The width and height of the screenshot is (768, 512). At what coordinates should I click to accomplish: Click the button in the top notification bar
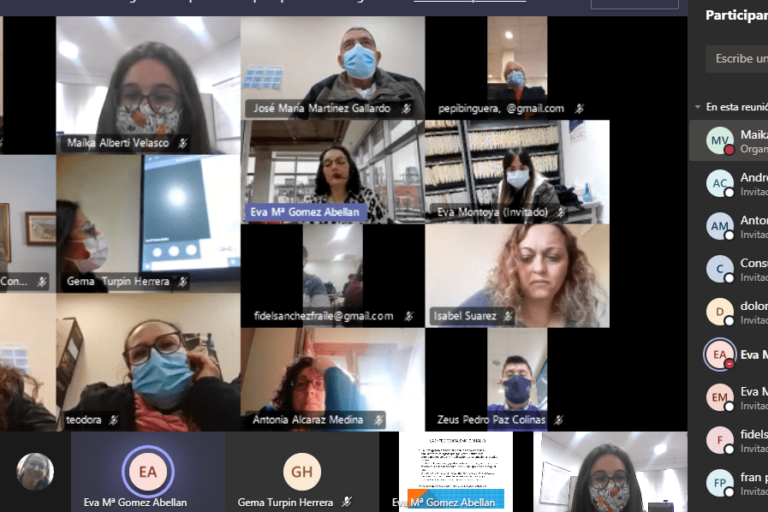(634, 3)
